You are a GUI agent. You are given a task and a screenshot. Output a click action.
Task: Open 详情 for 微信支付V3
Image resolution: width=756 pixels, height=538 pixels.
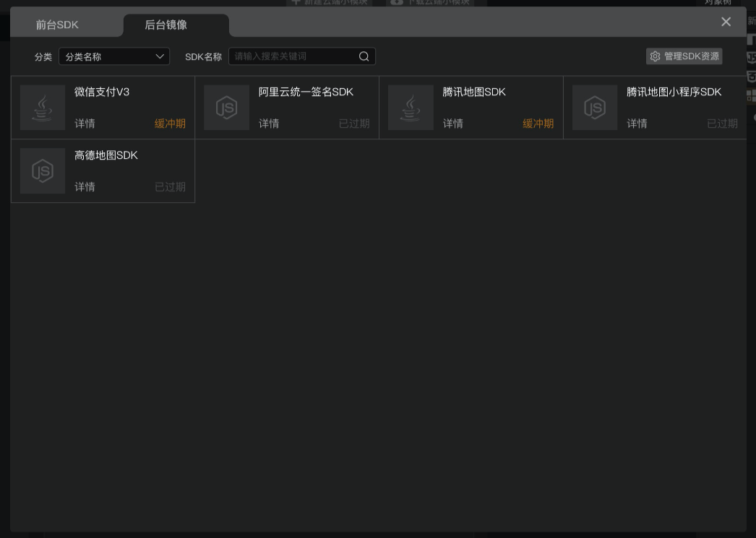pos(85,123)
